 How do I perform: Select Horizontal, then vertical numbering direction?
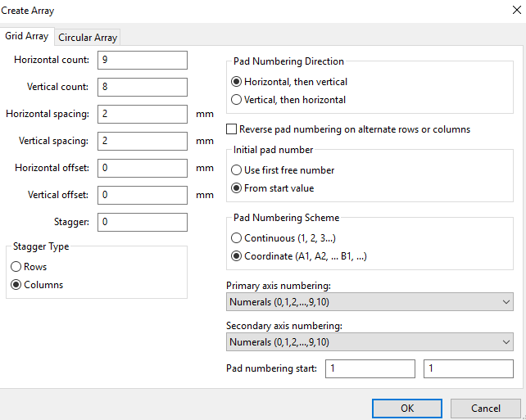pos(238,82)
